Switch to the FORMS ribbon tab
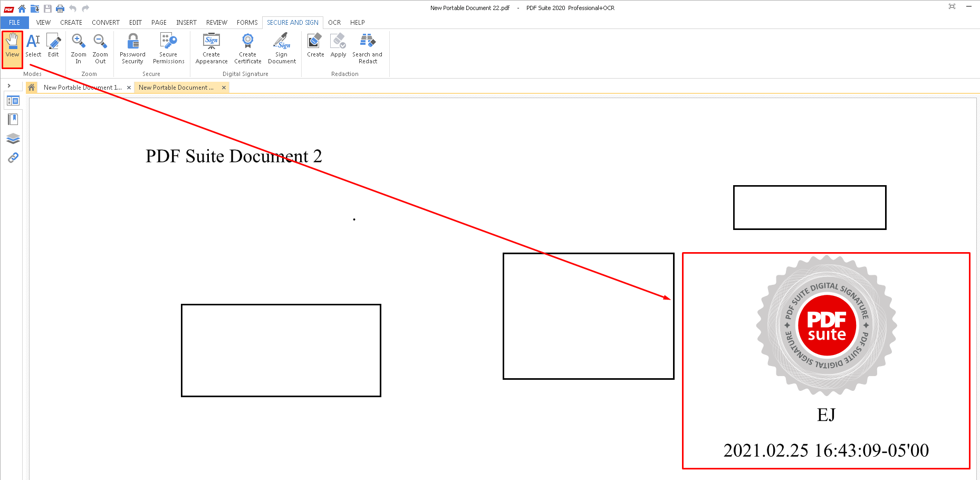 pos(247,23)
